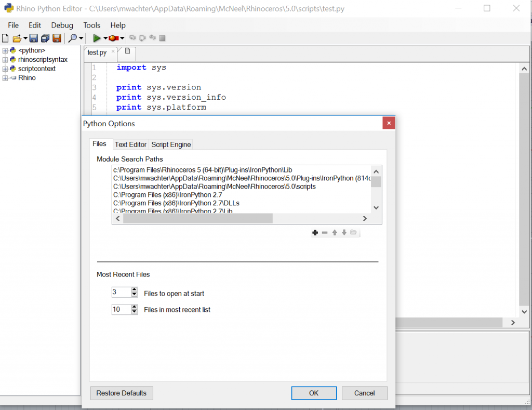532x410 pixels.
Task: Click the Step Over debug icon
Action: (x=142, y=37)
